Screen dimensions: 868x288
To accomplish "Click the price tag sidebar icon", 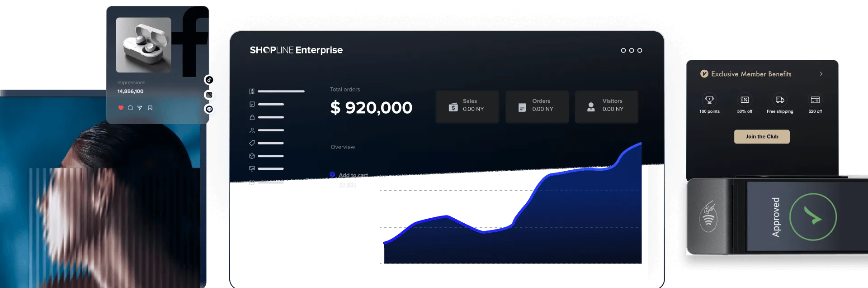I will pos(252,143).
